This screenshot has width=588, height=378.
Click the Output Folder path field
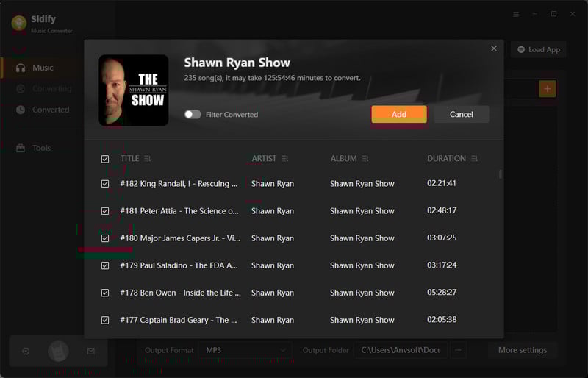tap(401, 350)
